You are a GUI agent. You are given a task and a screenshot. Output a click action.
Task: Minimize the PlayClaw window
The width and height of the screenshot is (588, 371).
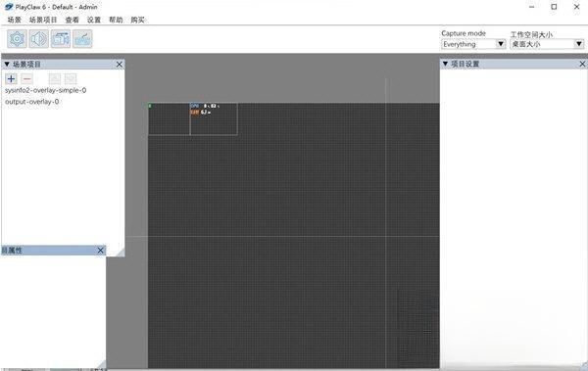pos(531,7)
